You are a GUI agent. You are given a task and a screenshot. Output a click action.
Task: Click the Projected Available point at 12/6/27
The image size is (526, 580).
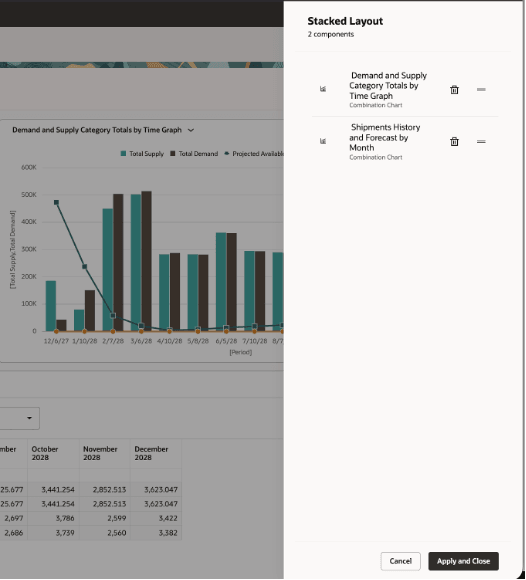(x=56, y=203)
